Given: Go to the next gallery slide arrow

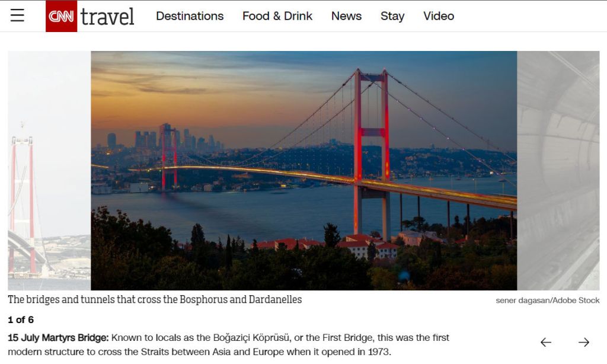Looking at the screenshot, I should tap(584, 342).
